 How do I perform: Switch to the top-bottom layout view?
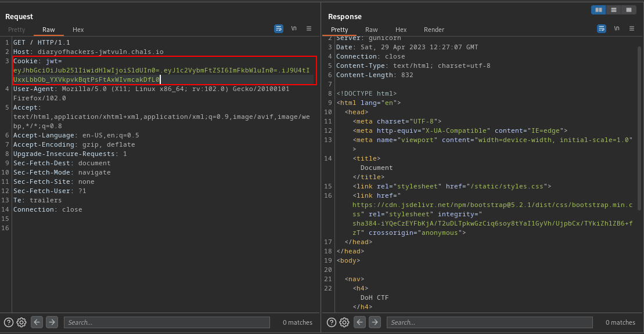pos(614,10)
